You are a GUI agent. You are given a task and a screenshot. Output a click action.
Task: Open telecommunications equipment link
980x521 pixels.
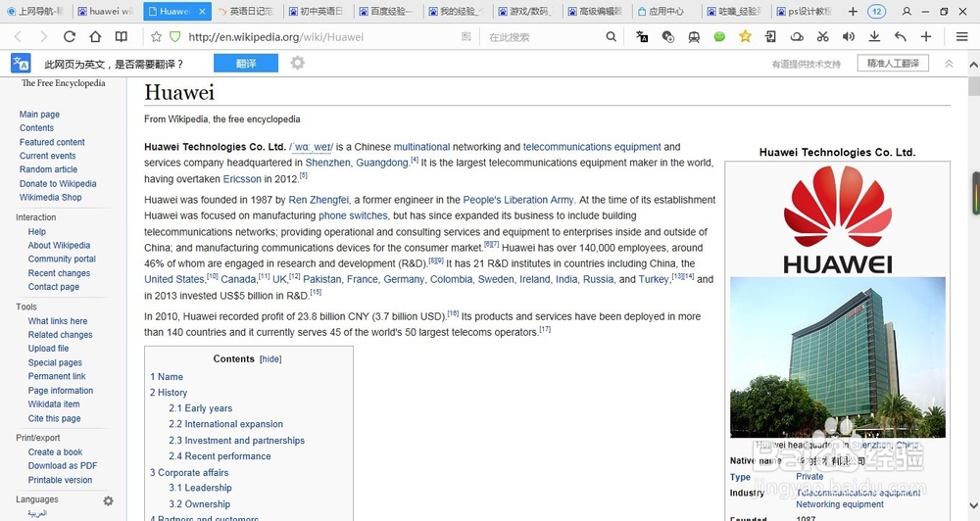(592, 147)
